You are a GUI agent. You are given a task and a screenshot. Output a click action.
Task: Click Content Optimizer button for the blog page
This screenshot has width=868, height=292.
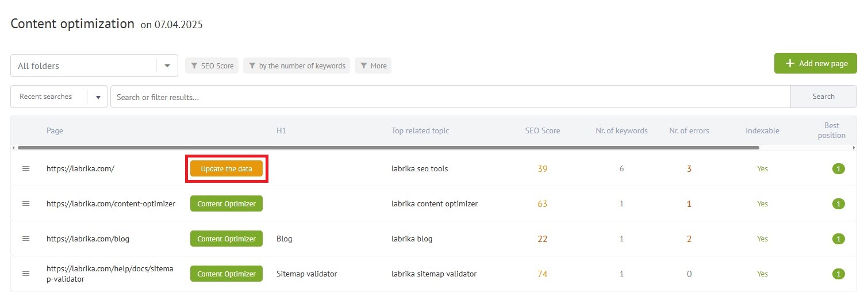pyautogui.click(x=226, y=239)
